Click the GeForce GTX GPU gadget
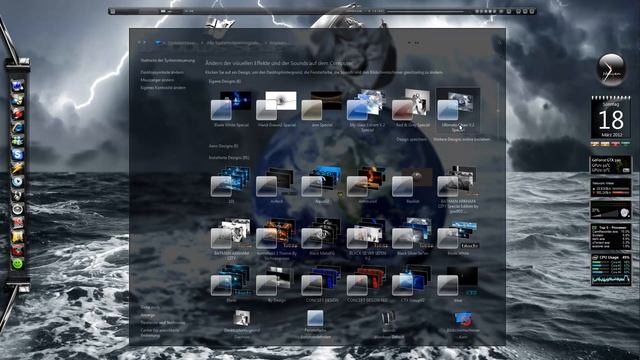This screenshot has height=360, width=640. click(611, 165)
